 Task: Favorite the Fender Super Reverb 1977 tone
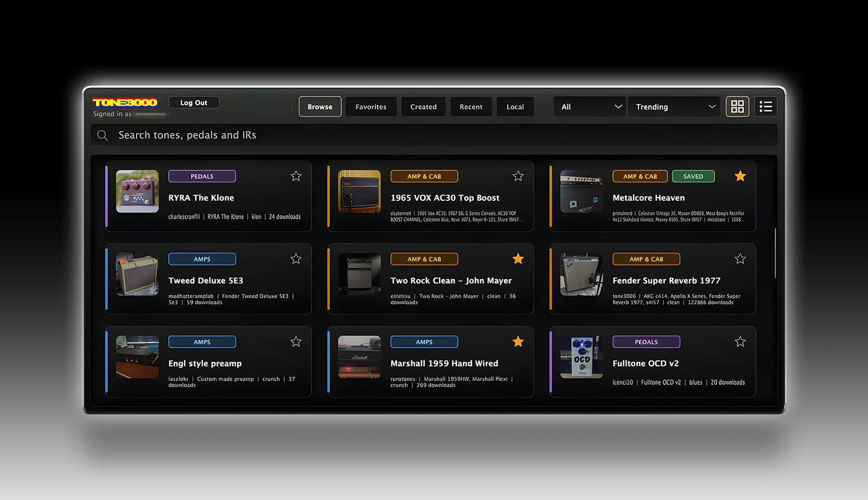pos(740,259)
